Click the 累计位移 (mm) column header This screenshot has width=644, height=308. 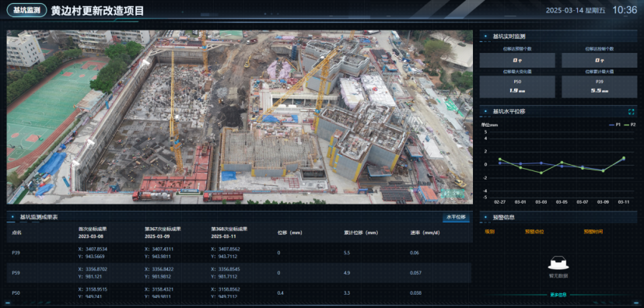(361, 233)
